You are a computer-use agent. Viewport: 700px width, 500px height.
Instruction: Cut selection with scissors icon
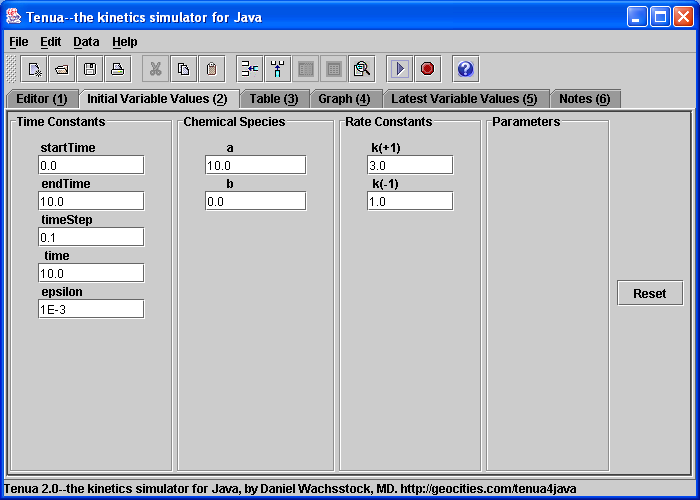click(155, 69)
